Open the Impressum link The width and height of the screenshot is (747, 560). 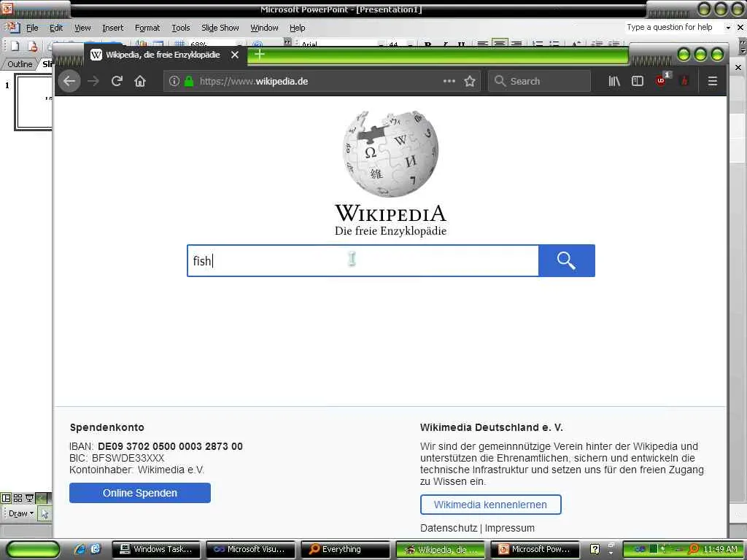(x=510, y=528)
